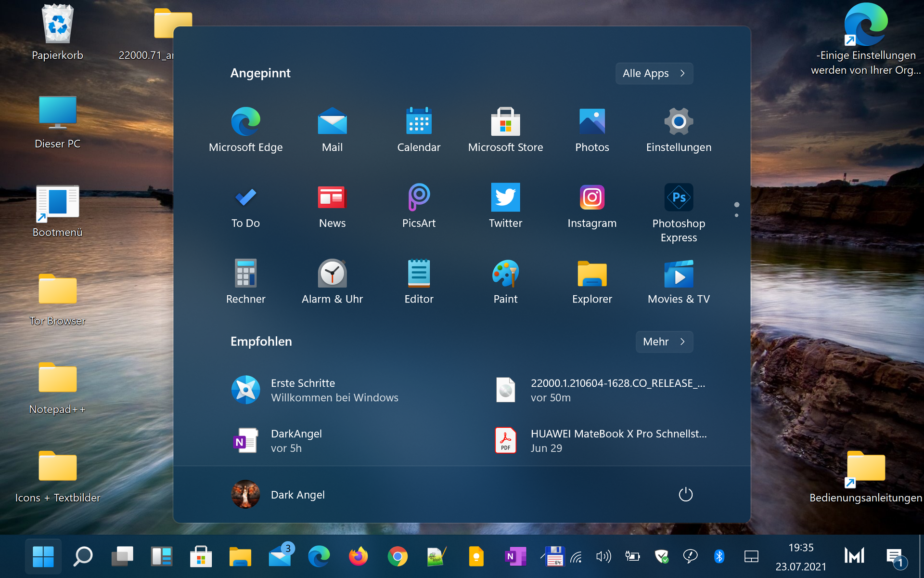Open the Widgets panel from taskbar
The height and width of the screenshot is (578, 924).
tap(162, 557)
